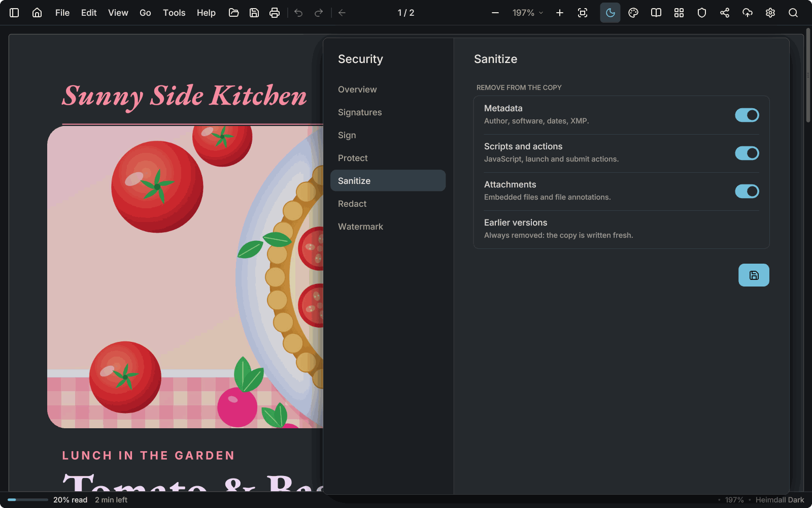Switch to book reading view icon
The image size is (812, 508).
[656, 13]
